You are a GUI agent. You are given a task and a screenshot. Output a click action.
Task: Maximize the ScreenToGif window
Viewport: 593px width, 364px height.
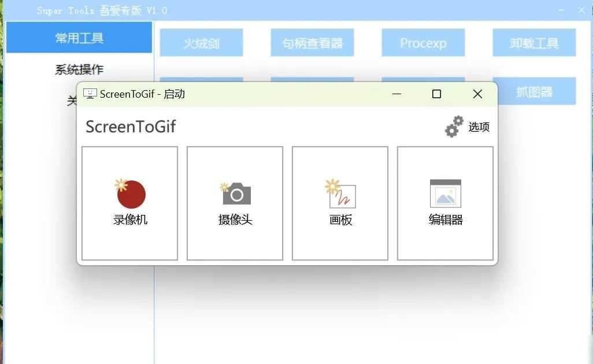(436, 94)
